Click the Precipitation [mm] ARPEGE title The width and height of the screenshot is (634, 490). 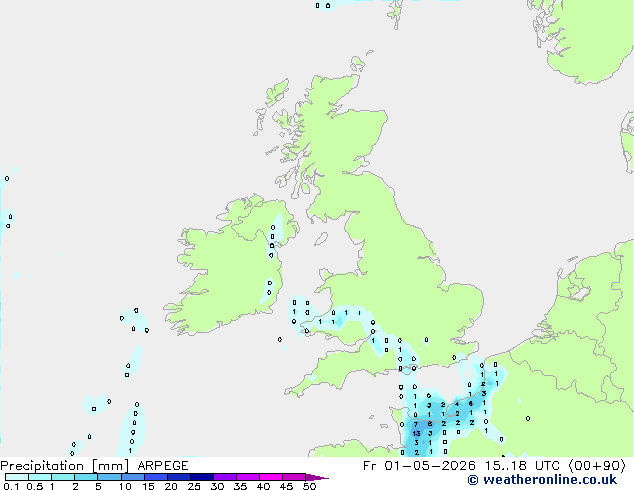[x=94, y=466]
